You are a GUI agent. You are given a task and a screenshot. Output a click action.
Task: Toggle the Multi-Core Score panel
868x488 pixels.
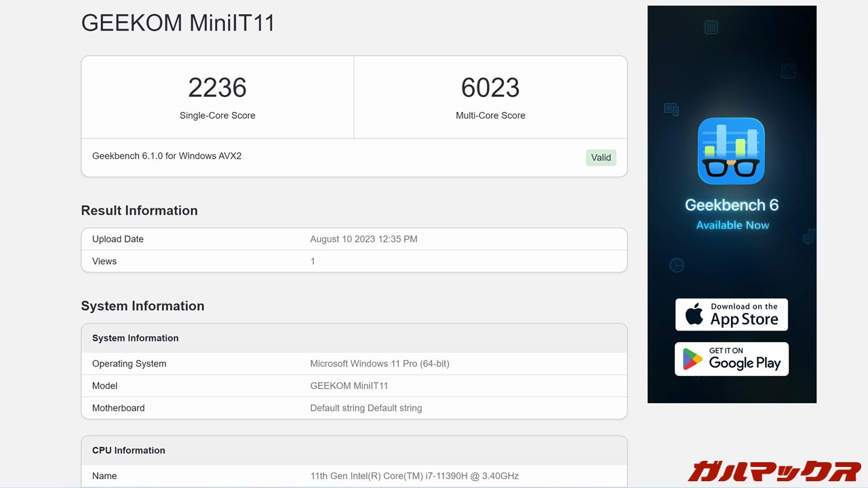[x=490, y=96]
